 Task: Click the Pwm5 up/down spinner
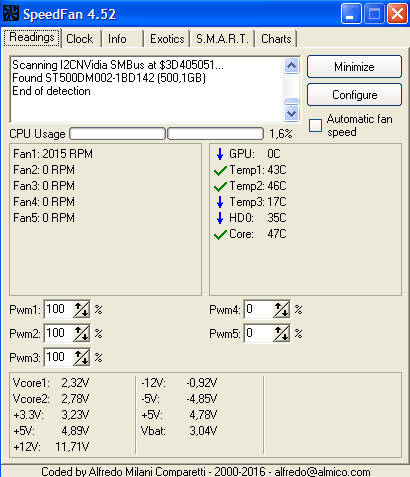(x=281, y=333)
